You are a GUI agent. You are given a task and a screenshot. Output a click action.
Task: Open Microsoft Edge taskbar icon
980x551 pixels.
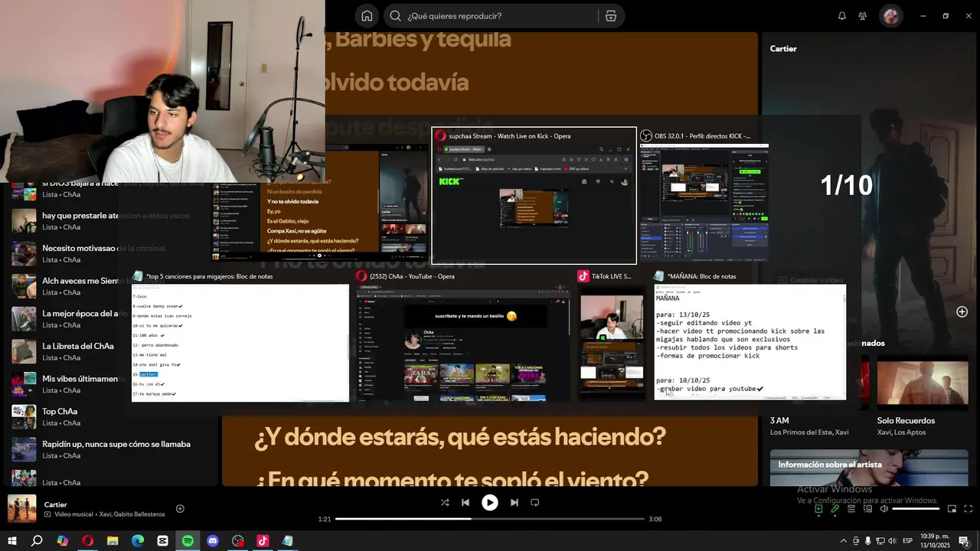(x=138, y=541)
